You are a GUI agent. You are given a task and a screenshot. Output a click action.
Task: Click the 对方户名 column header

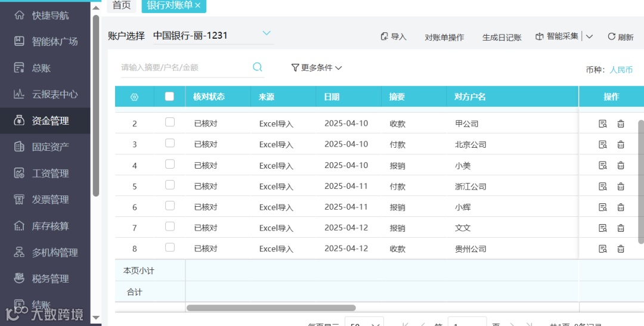tap(470, 97)
